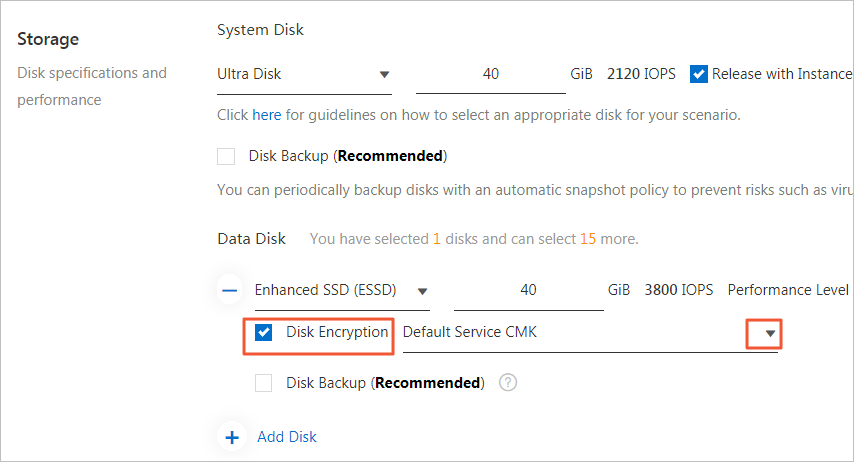This screenshot has width=854, height=462.
Task: Expand the Default Service CMK key dropdown
Action: (x=770, y=333)
